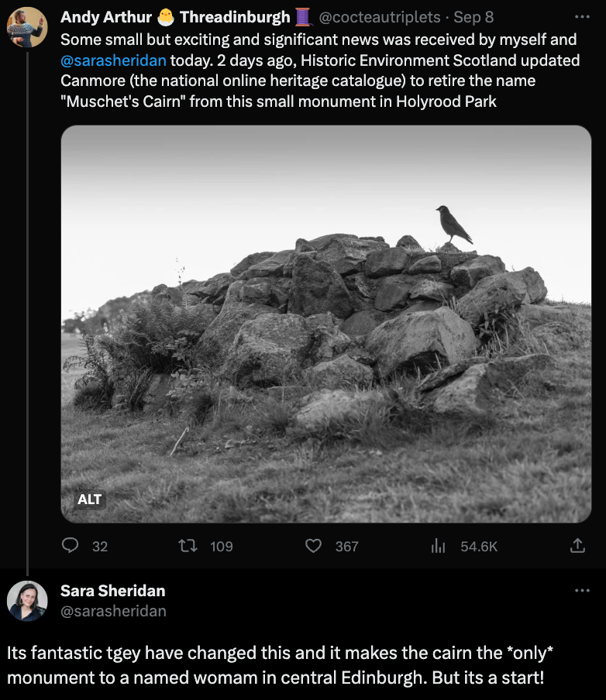Open Sara Sheridan's reply text
606x700 pixels.
pyautogui.click(x=276, y=665)
